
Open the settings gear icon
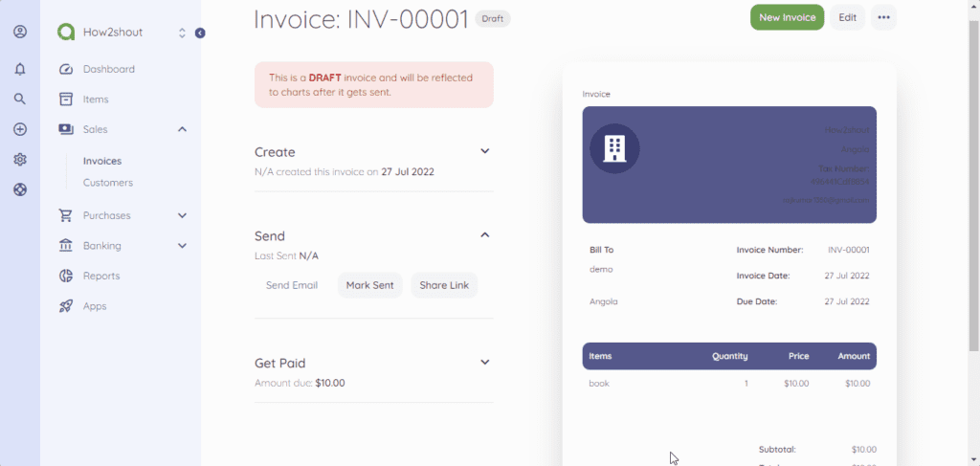(20, 160)
